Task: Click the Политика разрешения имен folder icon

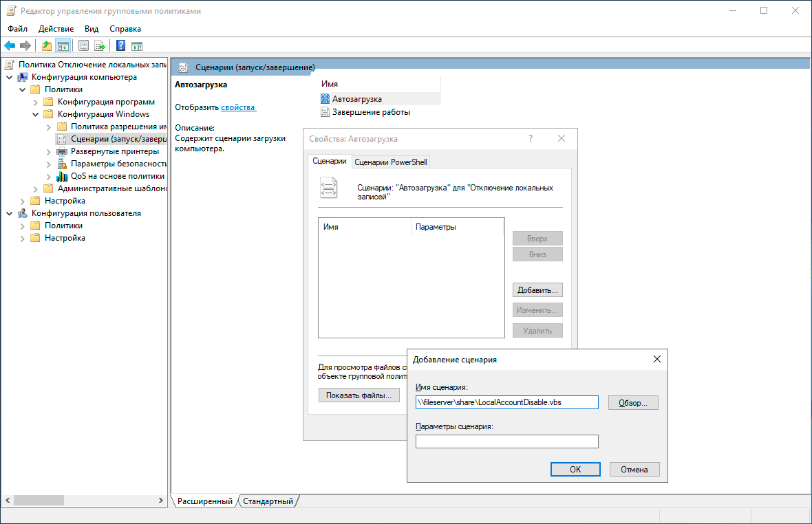Action: pyautogui.click(x=62, y=127)
